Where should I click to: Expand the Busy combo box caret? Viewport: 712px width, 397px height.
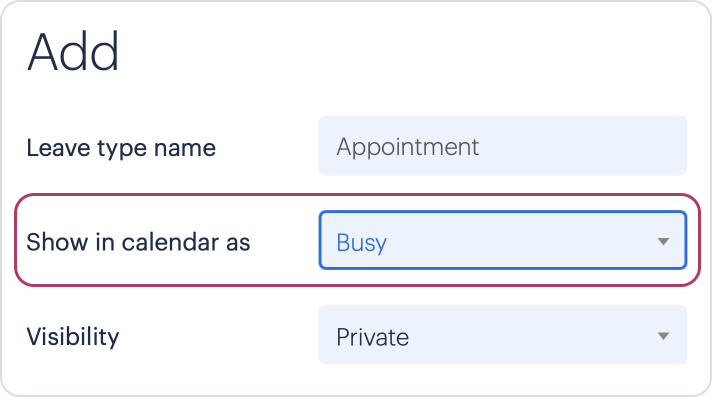(x=663, y=241)
